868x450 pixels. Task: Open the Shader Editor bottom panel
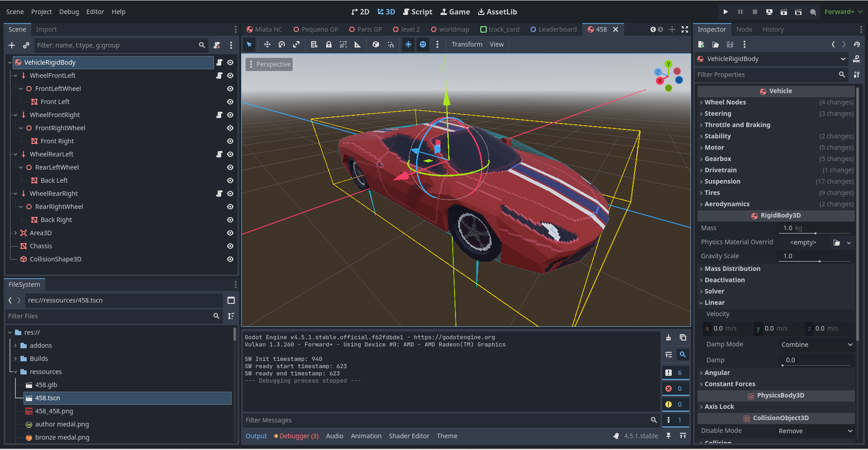coord(409,436)
